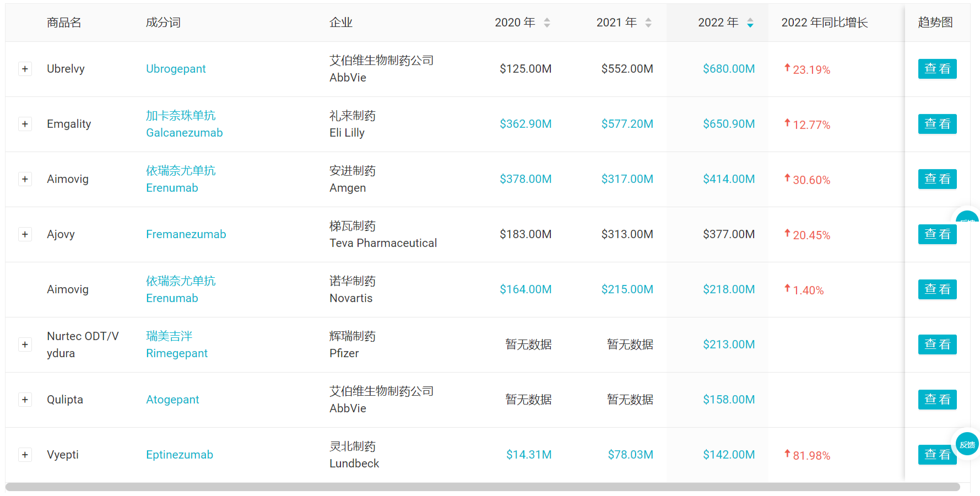Click Ubrelvy 2020 sales $125.00M
Image resolution: width=980 pixels, height=496 pixels.
pos(526,69)
